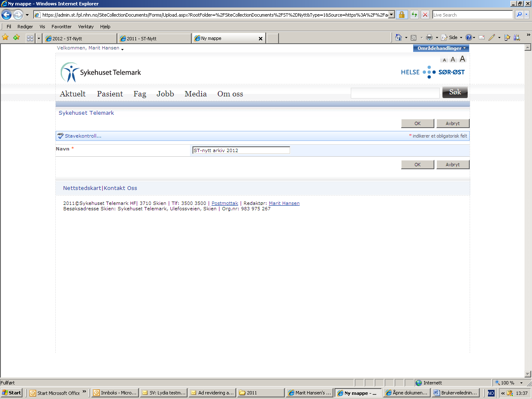The height and width of the screenshot is (399, 532).
Task: Switch to the 2011 - ST-Nytt tab
Action: click(x=154, y=38)
